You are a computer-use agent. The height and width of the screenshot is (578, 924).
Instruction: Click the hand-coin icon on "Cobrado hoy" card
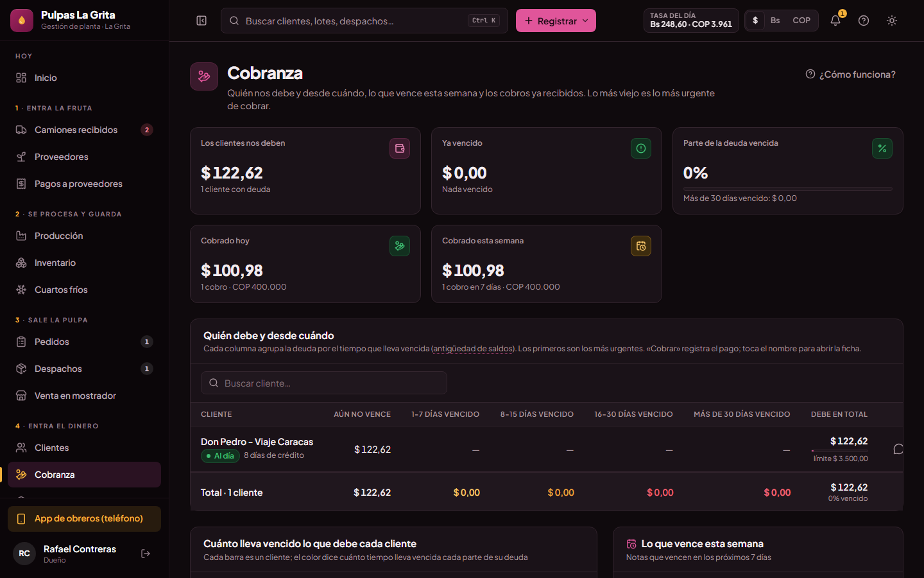point(400,246)
